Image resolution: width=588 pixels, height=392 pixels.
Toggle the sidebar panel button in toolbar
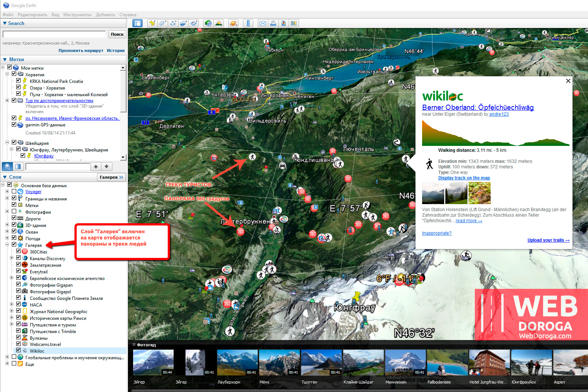click(137, 23)
